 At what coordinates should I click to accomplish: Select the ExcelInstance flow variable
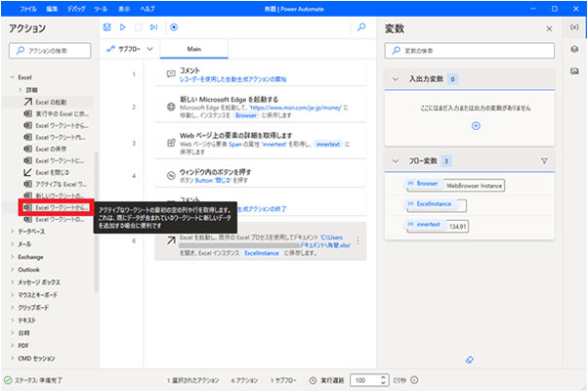434,204
